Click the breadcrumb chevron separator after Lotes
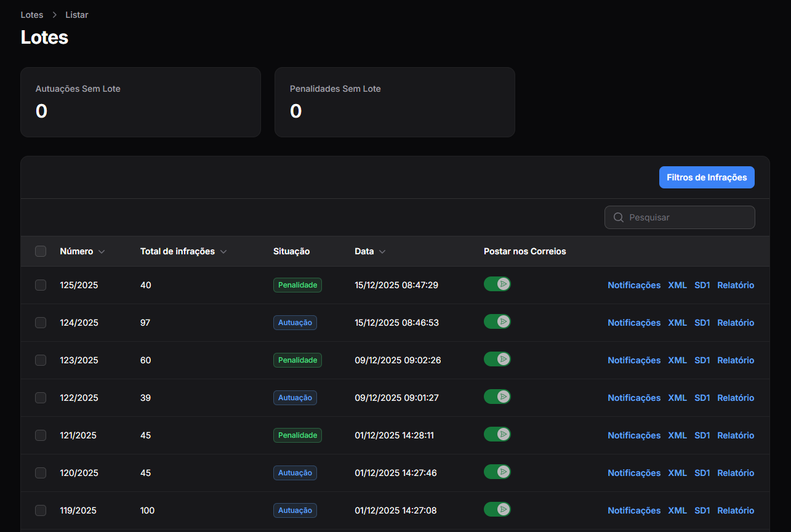 pos(54,15)
